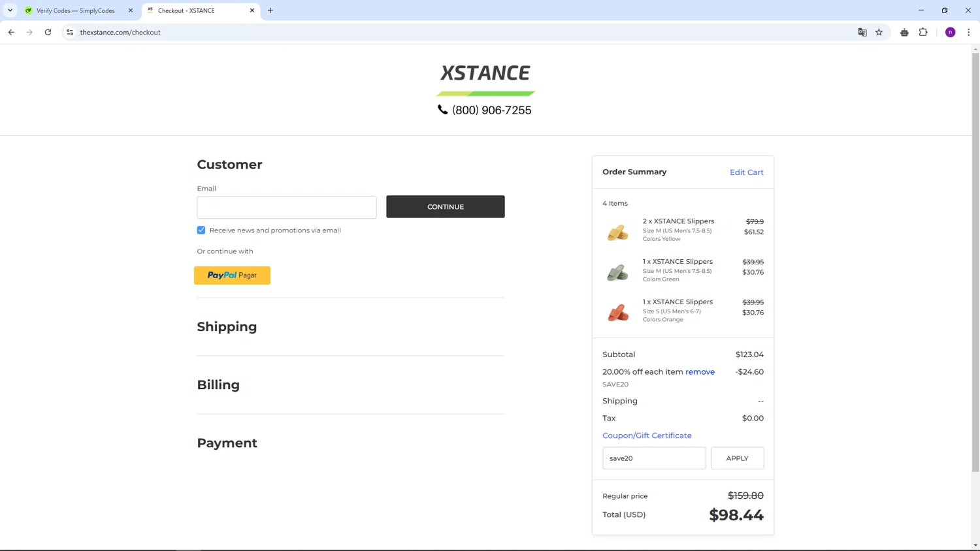
Task: Close the Verify Codes SimplyCodes tab
Action: point(131,10)
